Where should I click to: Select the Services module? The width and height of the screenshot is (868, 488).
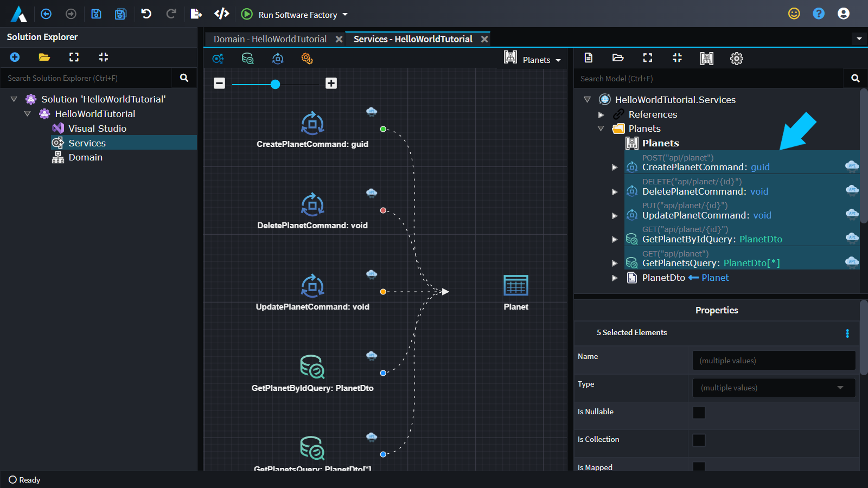click(x=87, y=143)
